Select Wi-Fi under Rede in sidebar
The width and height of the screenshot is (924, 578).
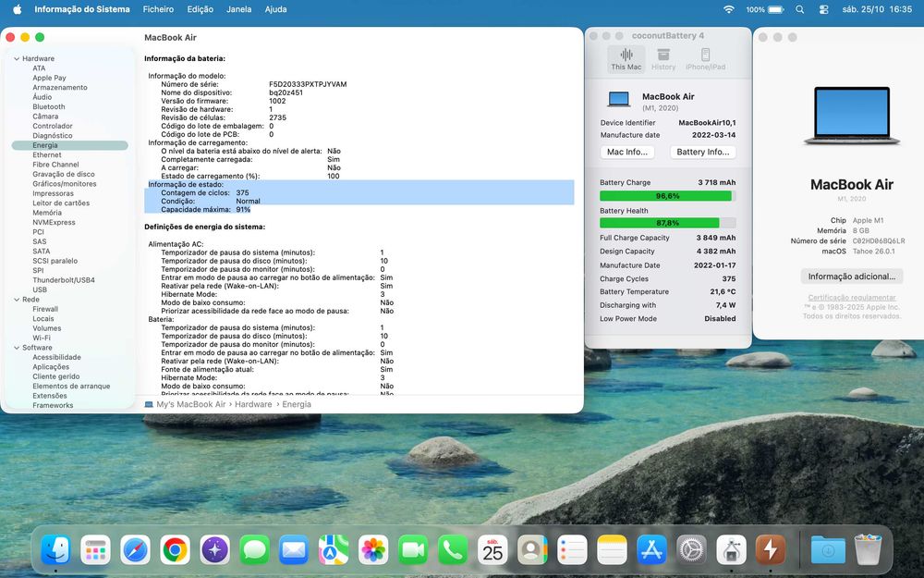(x=42, y=338)
